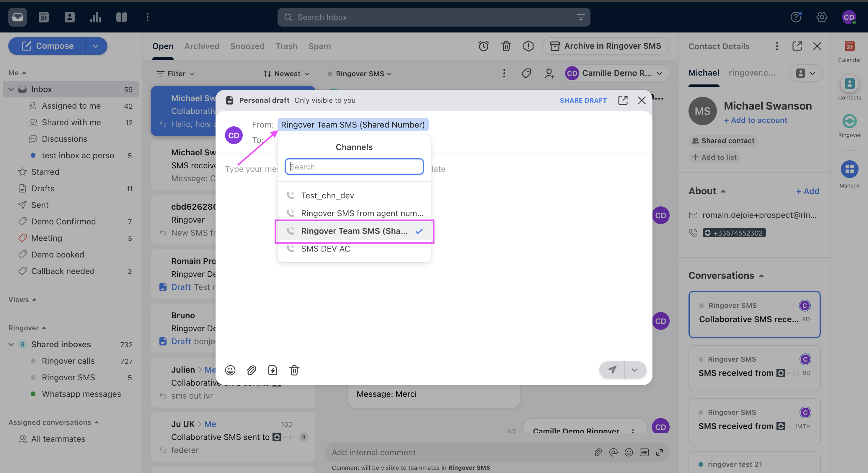868x473 pixels.
Task: Focus the Channels search field
Action: tap(354, 167)
